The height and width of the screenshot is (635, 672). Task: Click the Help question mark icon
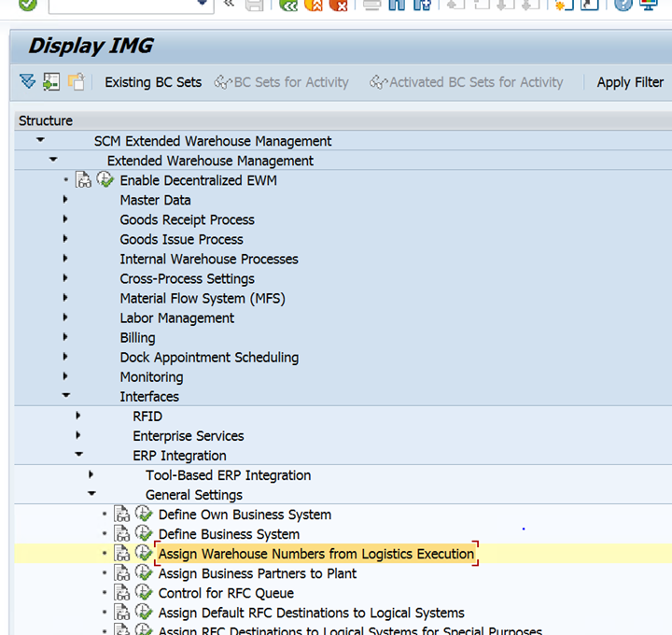pos(623,5)
